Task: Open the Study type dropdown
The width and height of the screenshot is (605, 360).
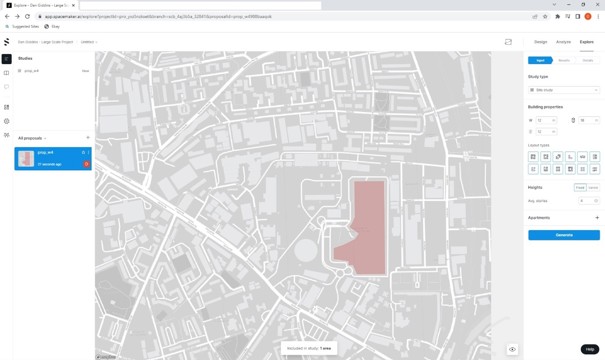Action: pos(564,90)
